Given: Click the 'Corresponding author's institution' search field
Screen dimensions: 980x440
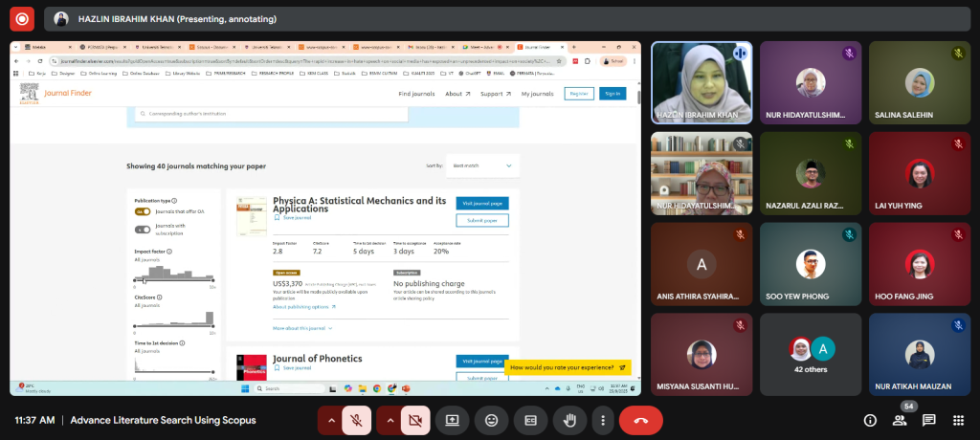Looking at the screenshot, I should [271, 114].
